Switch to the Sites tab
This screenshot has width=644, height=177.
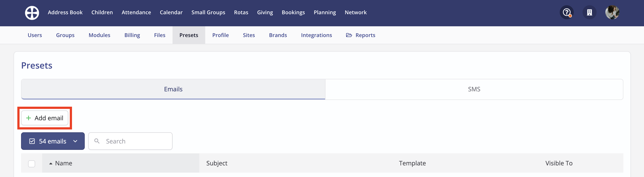(x=249, y=35)
